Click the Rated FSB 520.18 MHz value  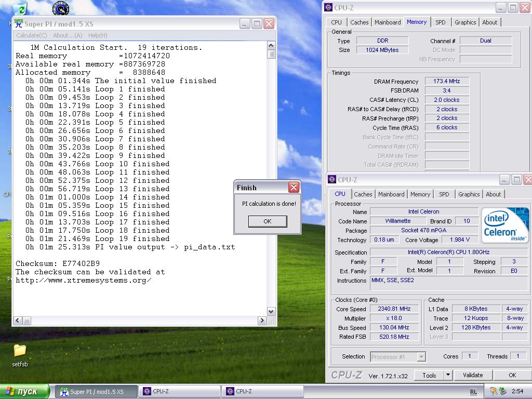click(394, 337)
